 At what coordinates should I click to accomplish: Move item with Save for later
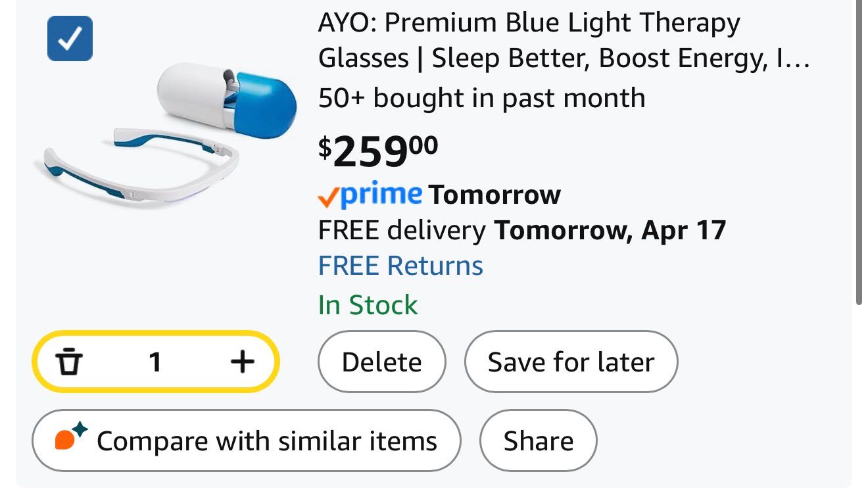[x=570, y=362]
